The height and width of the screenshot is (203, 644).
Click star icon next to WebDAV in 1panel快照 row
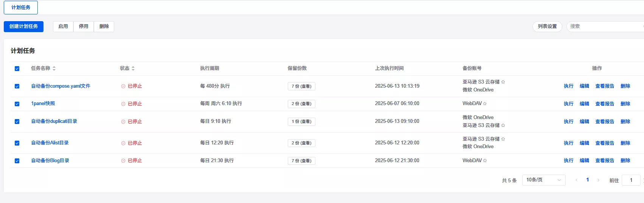tap(485, 104)
